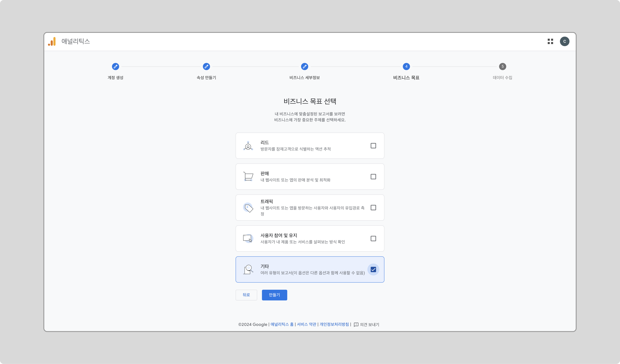Click the 비즈니스 목표 선택 heading
Viewport: 620px width, 364px height.
pos(310,101)
